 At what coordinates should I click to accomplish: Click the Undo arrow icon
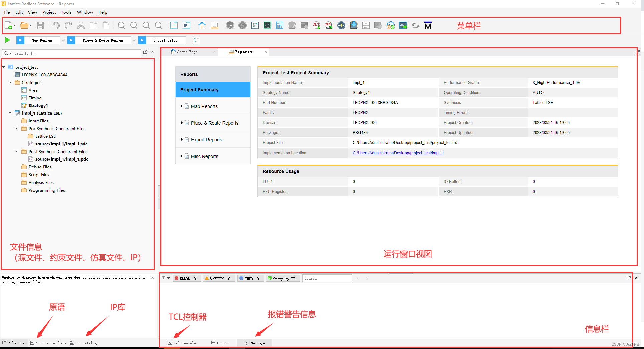[56, 25]
